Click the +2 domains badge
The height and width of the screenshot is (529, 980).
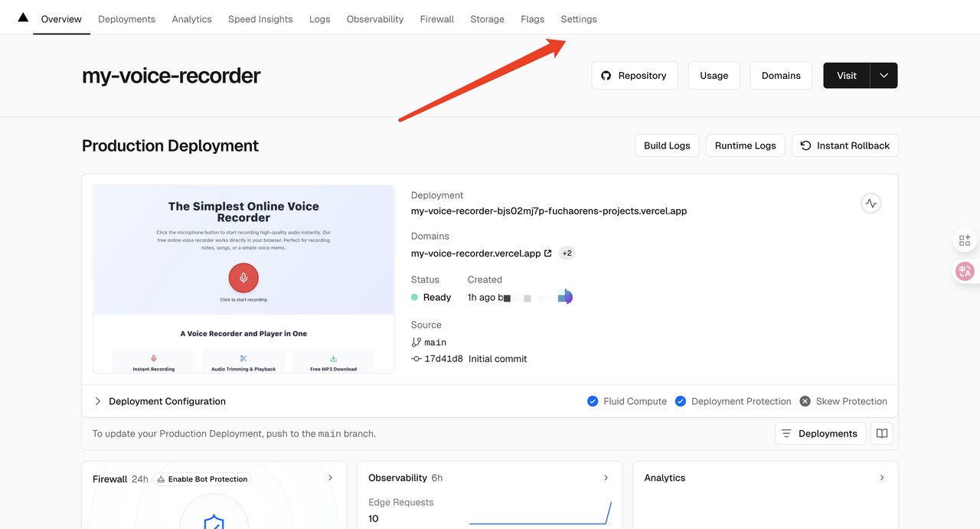pyautogui.click(x=567, y=253)
